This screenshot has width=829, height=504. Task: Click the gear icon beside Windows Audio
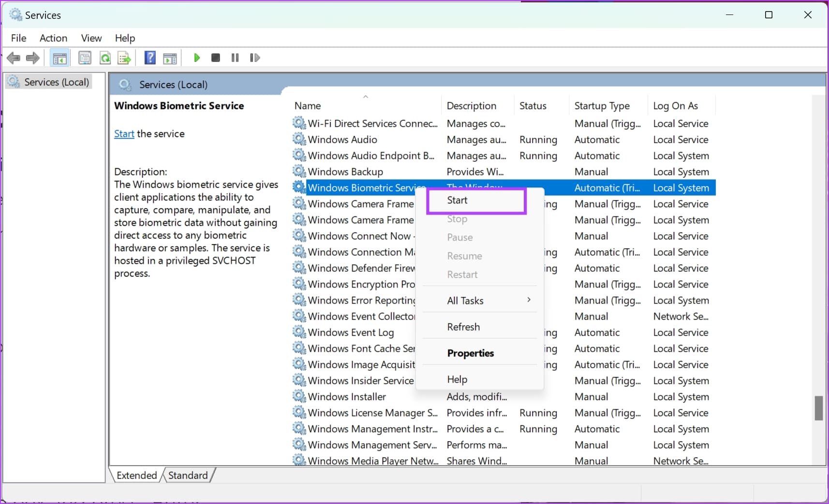pyautogui.click(x=299, y=139)
